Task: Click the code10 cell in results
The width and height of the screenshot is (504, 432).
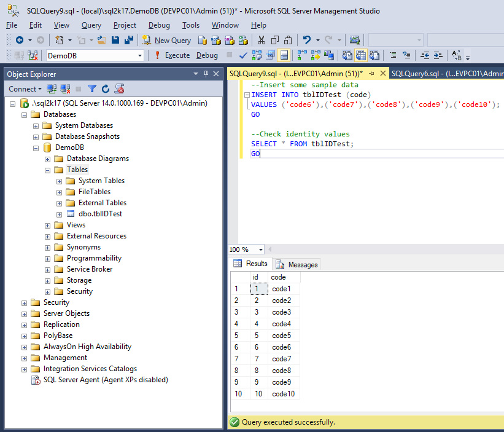Action: pos(283,394)
